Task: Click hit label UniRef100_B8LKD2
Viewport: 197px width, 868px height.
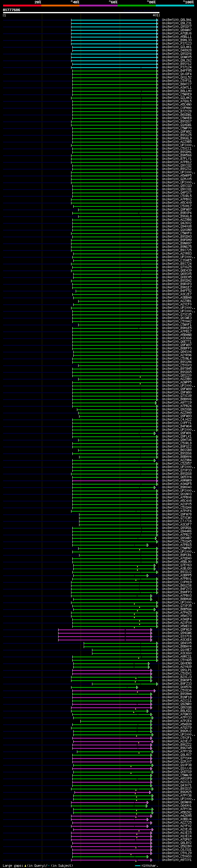Action: point(177,711)
